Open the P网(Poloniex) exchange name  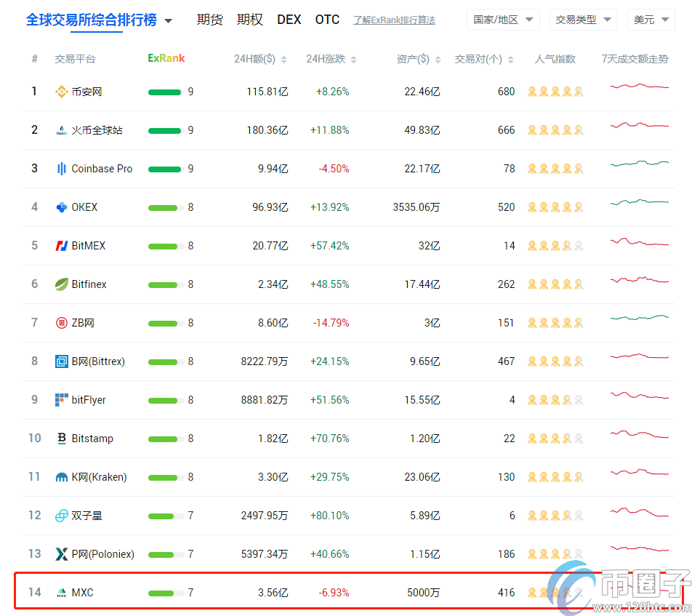click(x=102, y=553)
